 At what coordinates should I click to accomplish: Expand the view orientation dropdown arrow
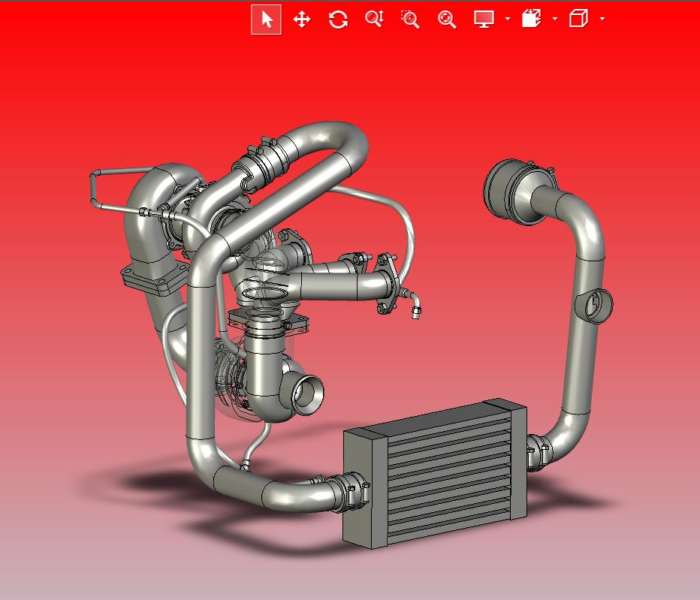point(602,19)
